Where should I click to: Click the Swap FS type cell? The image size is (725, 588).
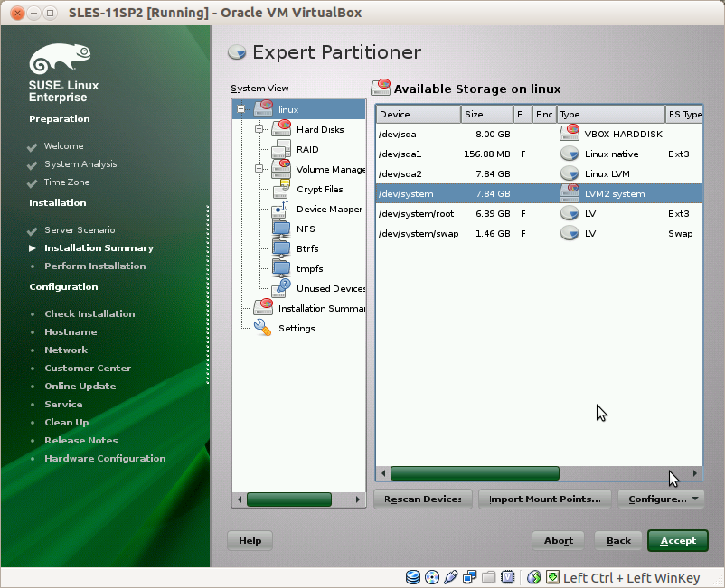(680, 233)
